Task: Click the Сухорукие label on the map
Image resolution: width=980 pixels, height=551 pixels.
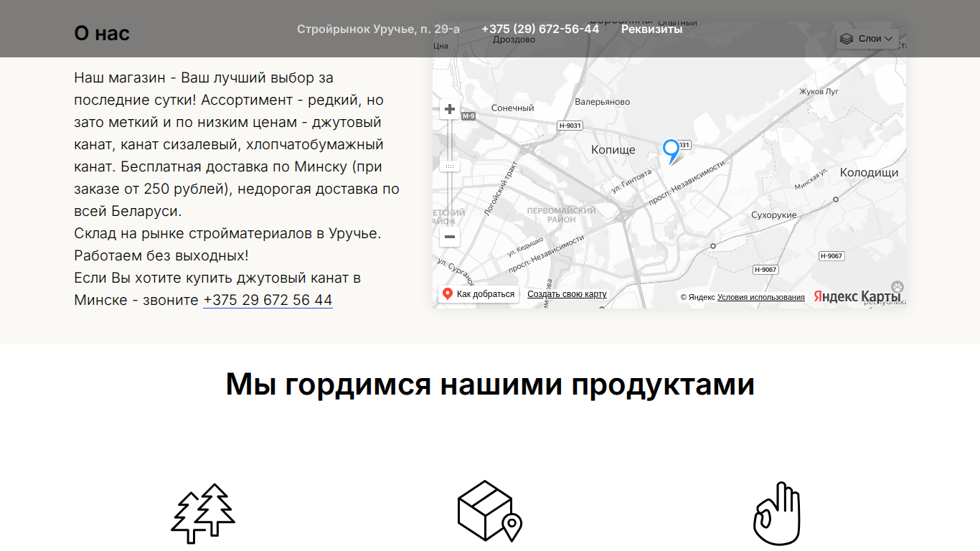Action: point(774,215)
